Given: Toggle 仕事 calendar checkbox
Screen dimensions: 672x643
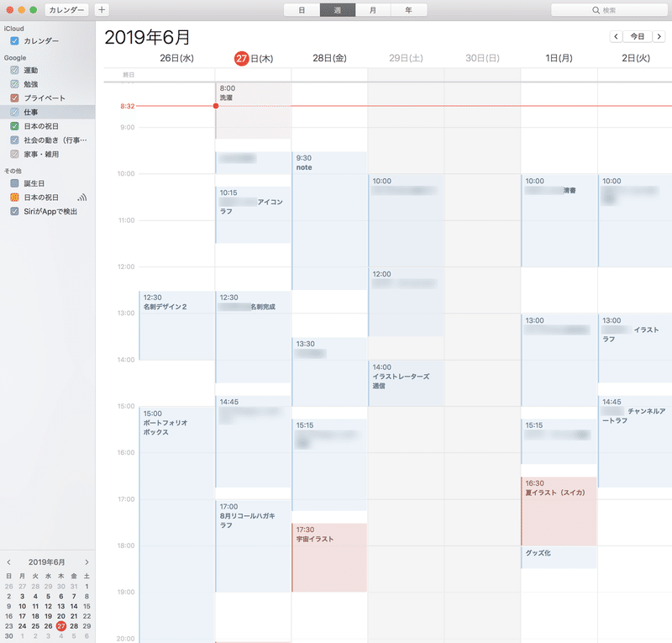Looking at the screenshot, I should [x=14, y=112].
